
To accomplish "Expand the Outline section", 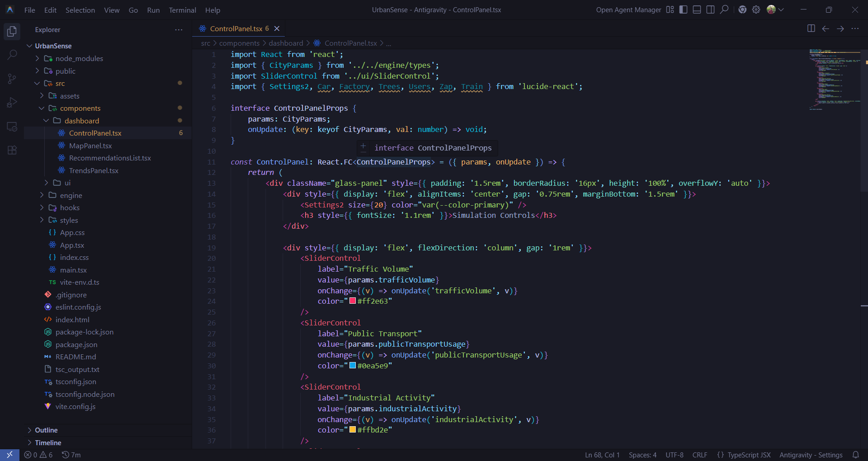I will [x=46, y=430].
